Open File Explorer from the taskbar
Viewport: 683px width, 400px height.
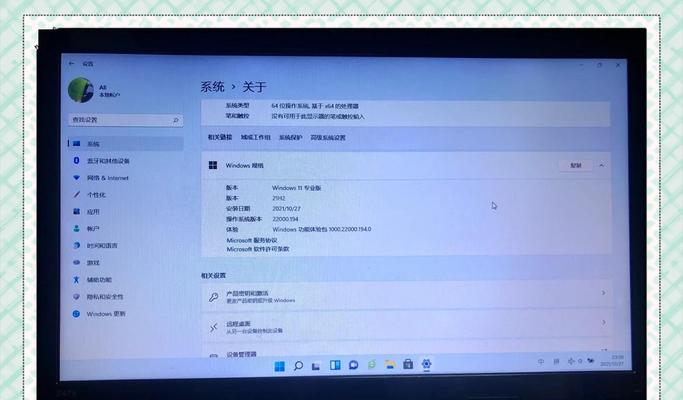[390, 364]
